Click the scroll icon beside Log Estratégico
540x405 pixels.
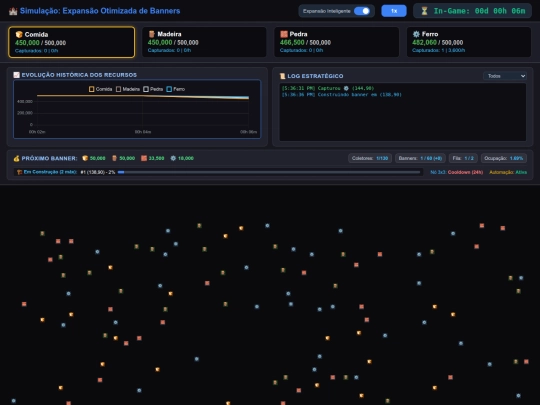click(282, 76)
